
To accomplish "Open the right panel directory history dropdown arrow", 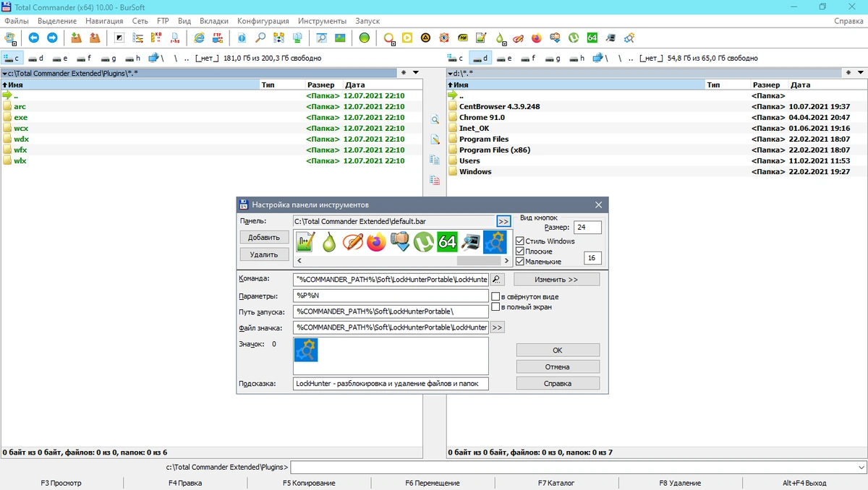I will [861, 73].
